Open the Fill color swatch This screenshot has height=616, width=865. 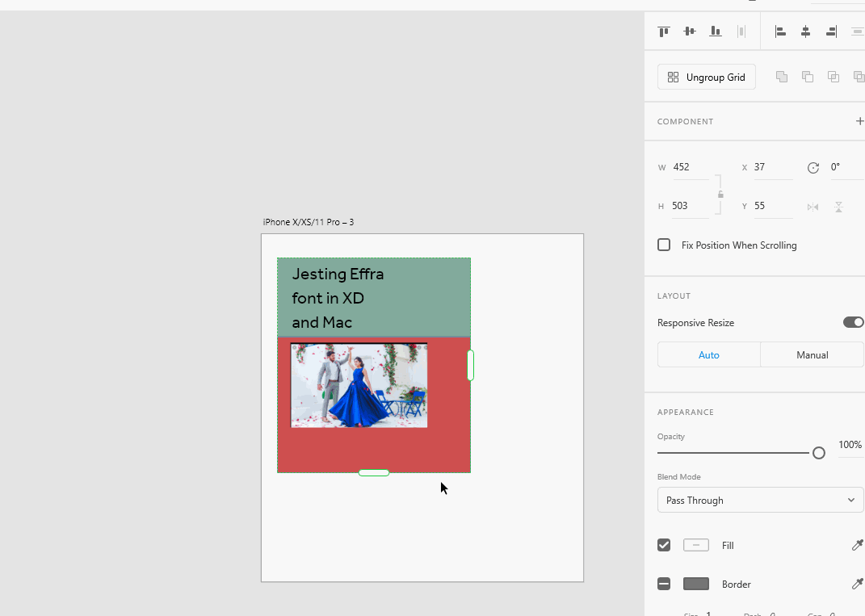[696, 546]
